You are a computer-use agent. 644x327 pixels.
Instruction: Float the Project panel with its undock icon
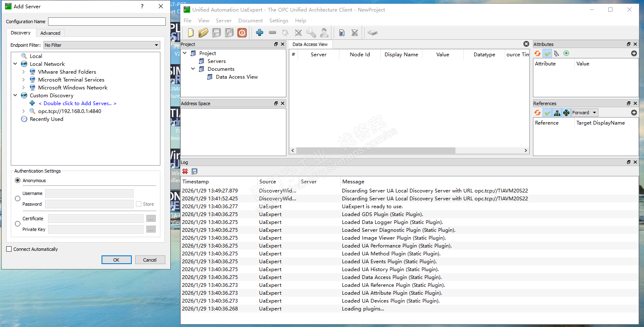(276, 44)
